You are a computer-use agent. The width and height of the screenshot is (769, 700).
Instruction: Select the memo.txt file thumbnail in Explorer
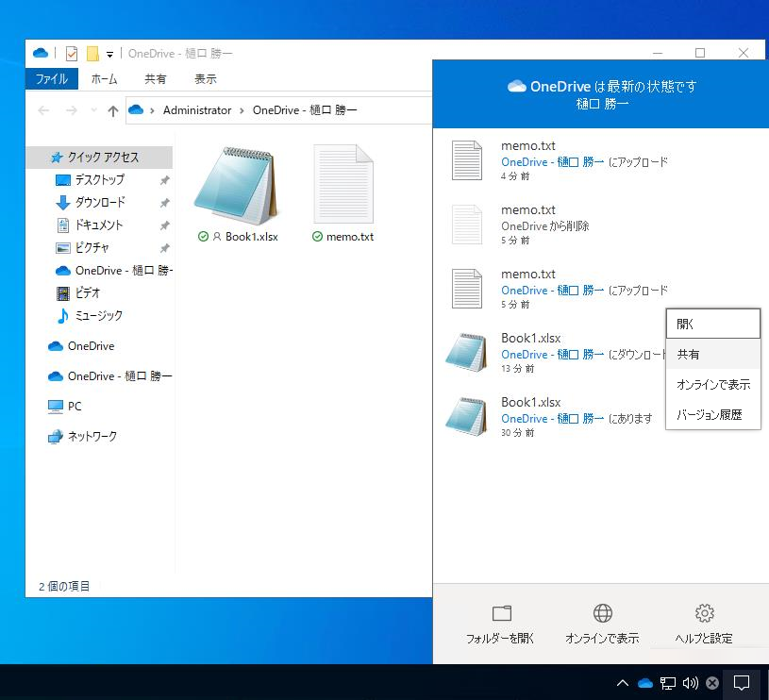(343, 184)
